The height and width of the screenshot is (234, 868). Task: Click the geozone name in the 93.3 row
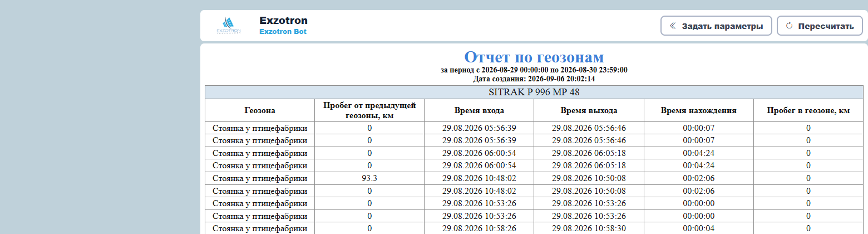pyautogui.click(x=260, y=178)
